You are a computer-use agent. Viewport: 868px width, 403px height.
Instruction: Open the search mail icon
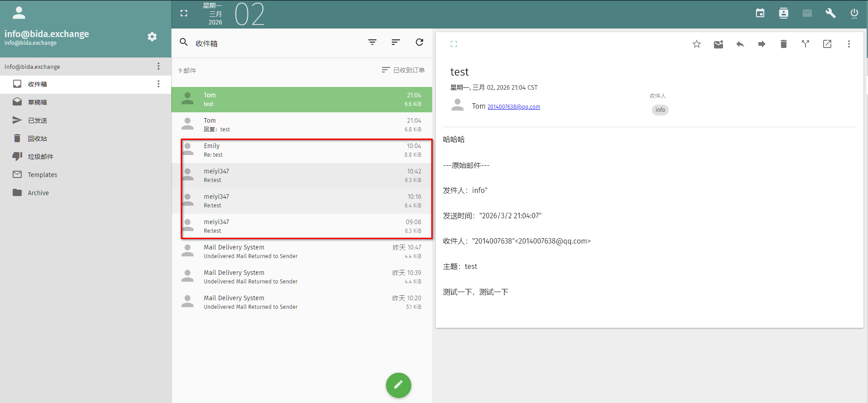(183, 42)
